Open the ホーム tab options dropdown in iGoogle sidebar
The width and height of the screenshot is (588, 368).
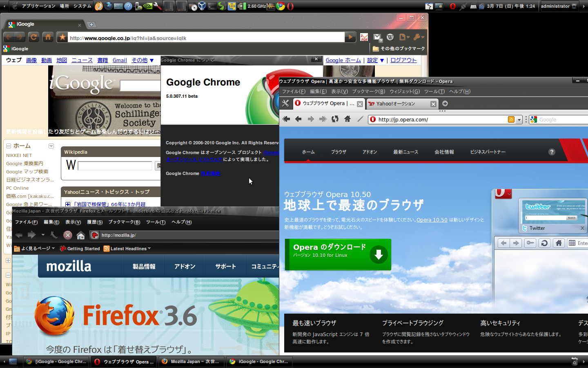tap(51, 146)
